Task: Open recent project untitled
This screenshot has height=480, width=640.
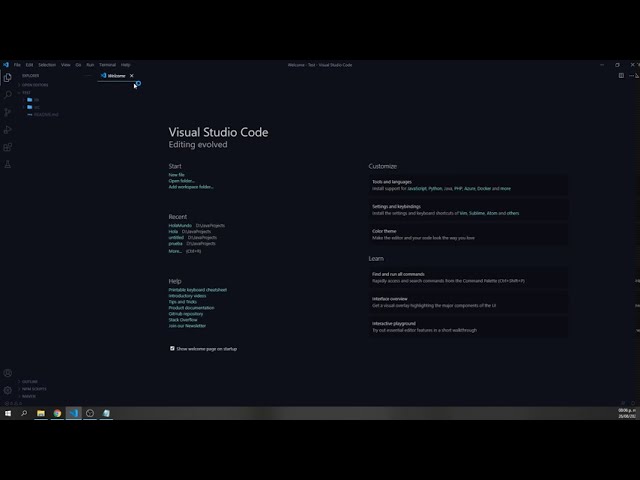Action: (x=176, y=238)
